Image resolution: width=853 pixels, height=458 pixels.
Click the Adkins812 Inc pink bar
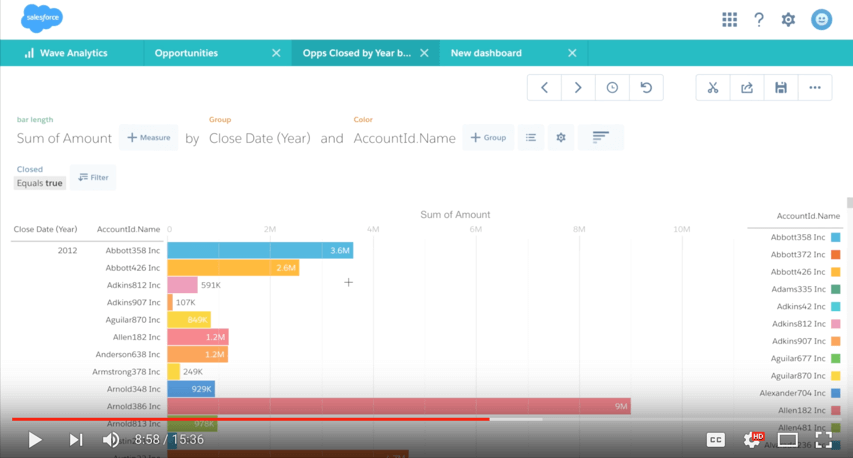tap(182, 285)
